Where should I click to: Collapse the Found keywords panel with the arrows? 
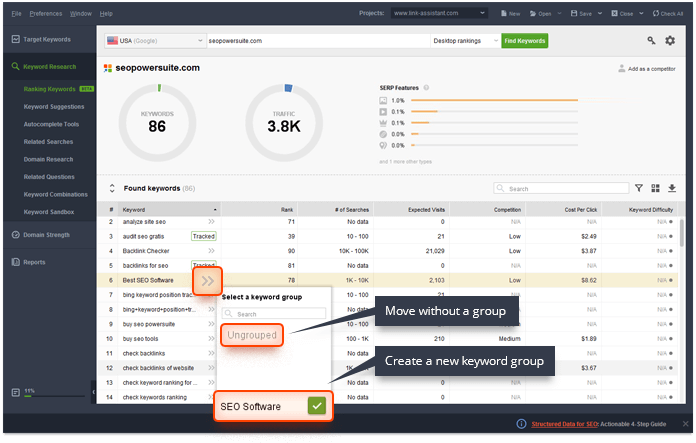[x=112, y=188]
